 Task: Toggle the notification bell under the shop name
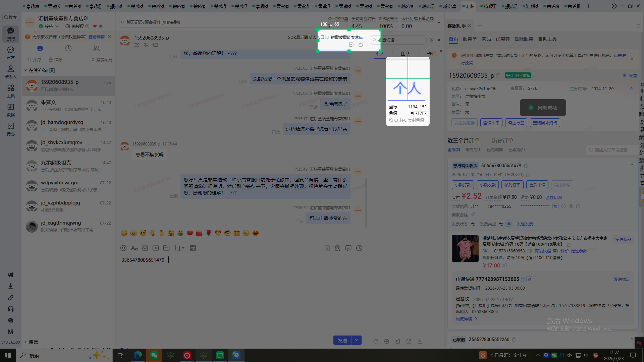pyautogui.click(x=101, y=26)
